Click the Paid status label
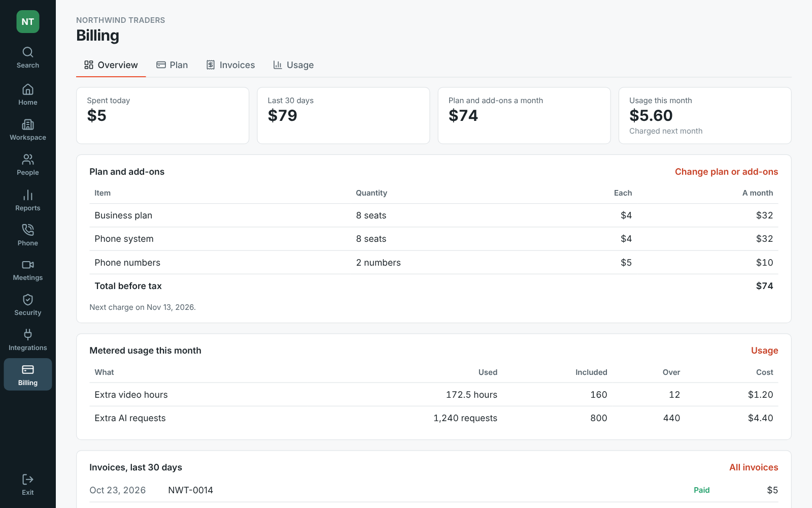This screenshot has height=508, width=812. tap(701, 490)
